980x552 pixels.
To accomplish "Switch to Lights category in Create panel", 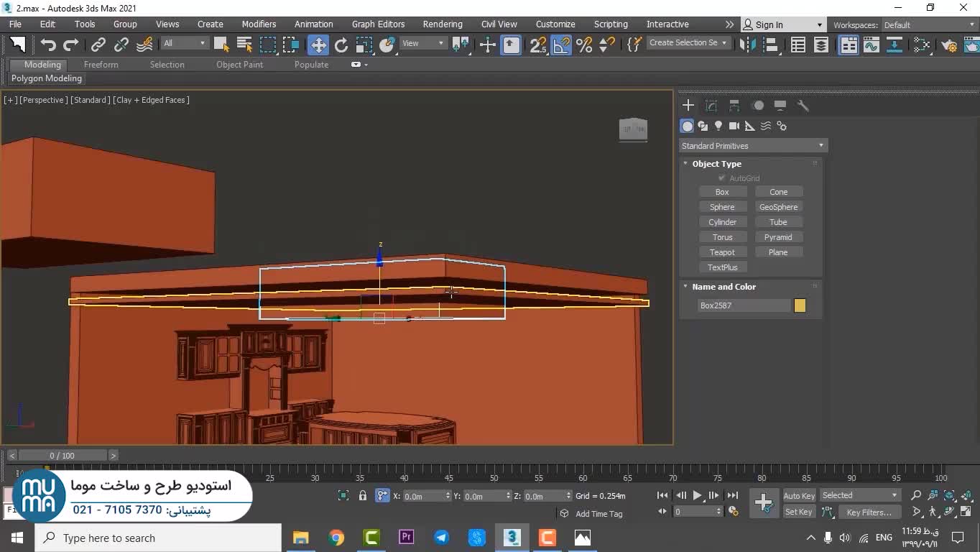I will pos(718,126).
